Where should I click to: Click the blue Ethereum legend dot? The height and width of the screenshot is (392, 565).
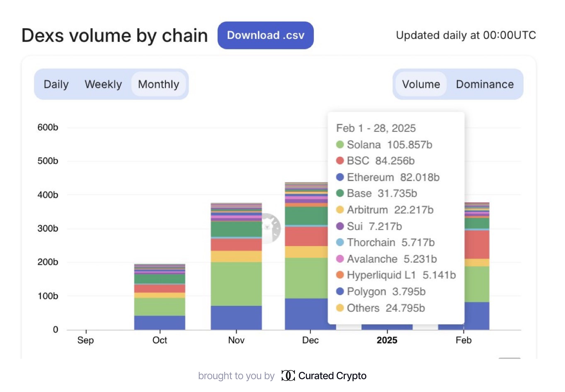340,177
